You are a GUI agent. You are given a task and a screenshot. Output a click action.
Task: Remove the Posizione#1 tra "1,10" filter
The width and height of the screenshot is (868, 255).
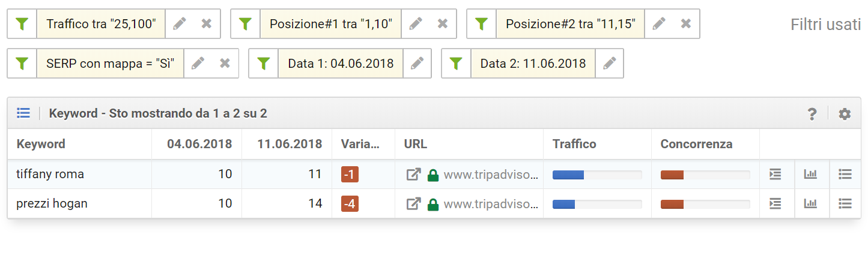pos(443,24)
